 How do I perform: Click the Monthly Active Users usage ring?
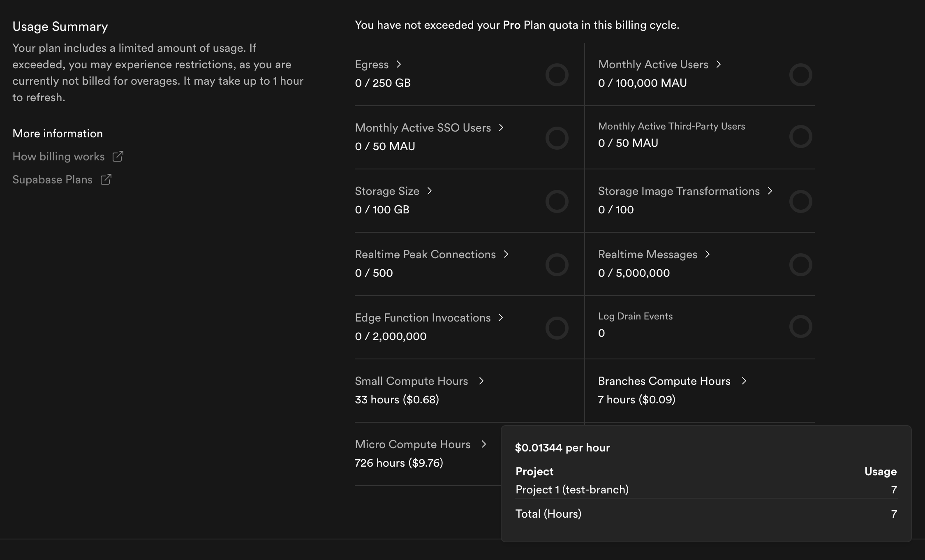[x=800, y=75]
